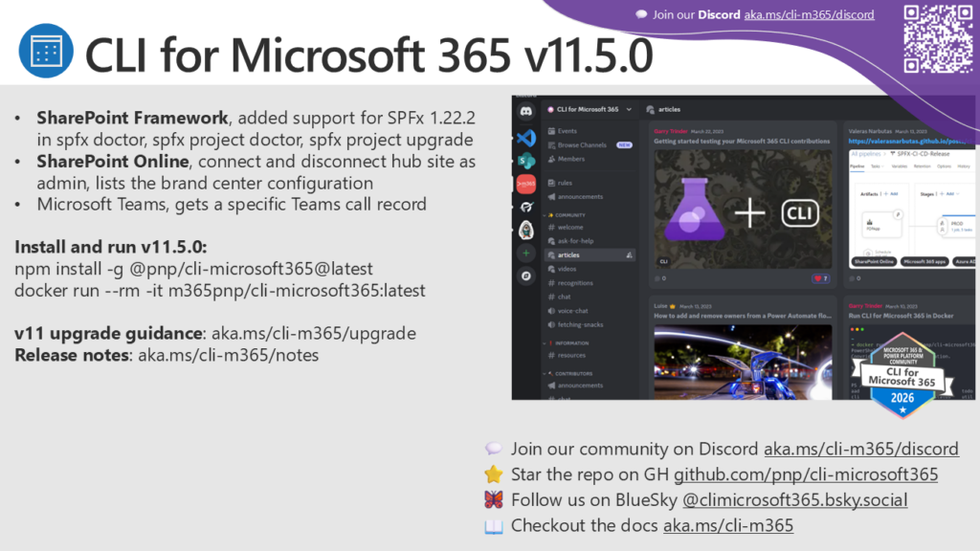980x551 pixels.
Task: Click the articles channel header title
Action: point(669,109)
